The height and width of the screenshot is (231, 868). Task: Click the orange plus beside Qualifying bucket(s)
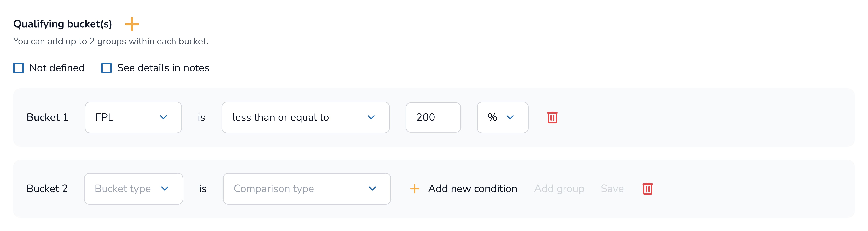tap(132, 24)
